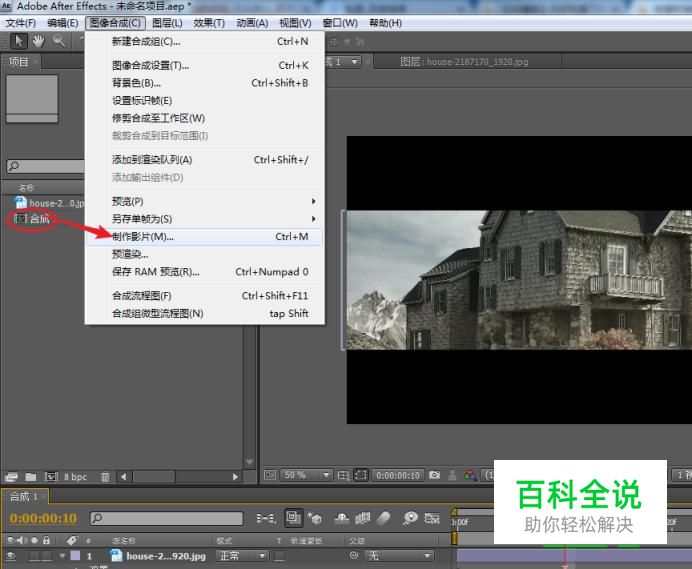Select the Selection arrow tool
The height and width of the screenshot is (569, 692).
coord(19,41)
